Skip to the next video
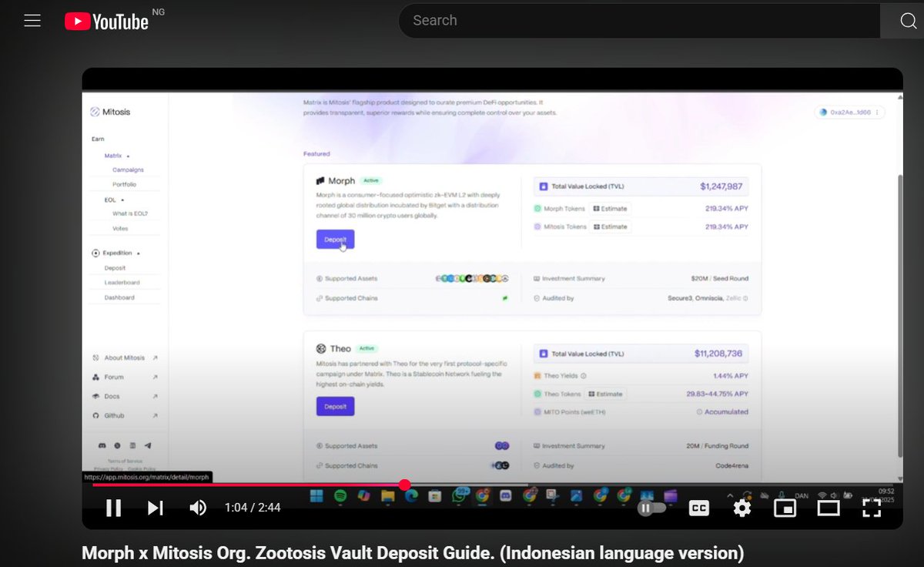The height and width of the screenshot is (567, 924). [x=156, y=508]
